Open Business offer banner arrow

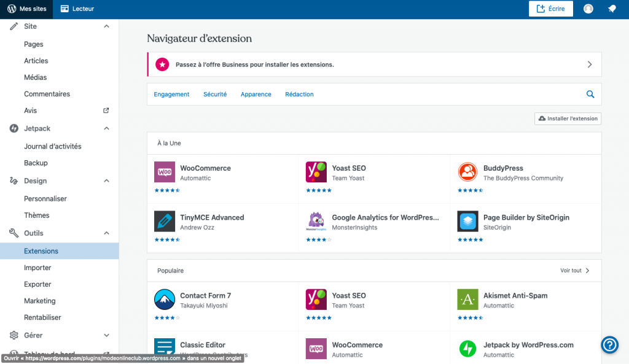click(x=590, y=64)
